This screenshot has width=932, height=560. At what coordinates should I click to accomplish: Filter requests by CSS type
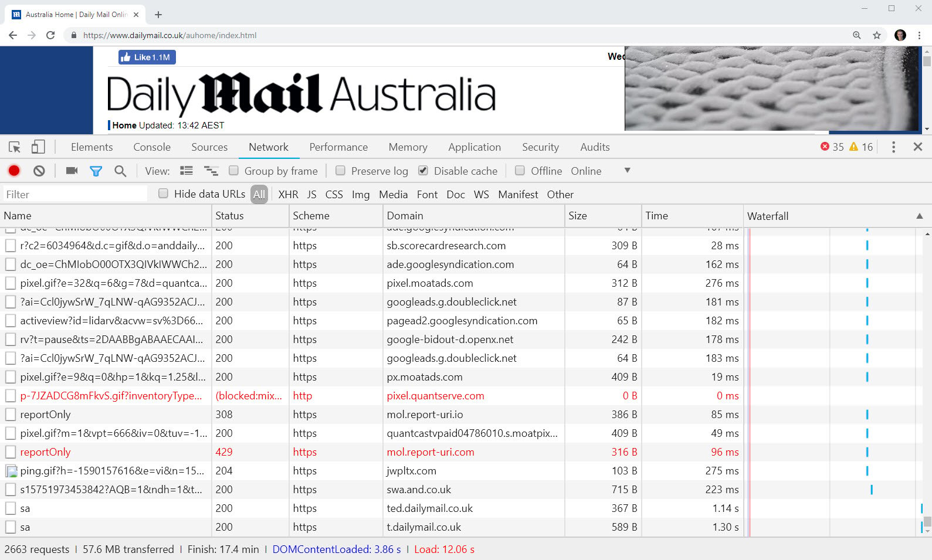(334, 195)
